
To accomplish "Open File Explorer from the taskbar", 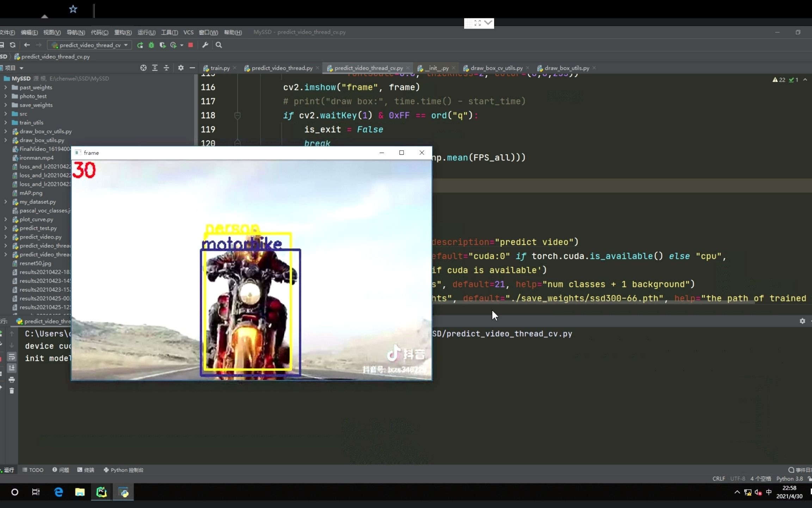I will [80, 492].
